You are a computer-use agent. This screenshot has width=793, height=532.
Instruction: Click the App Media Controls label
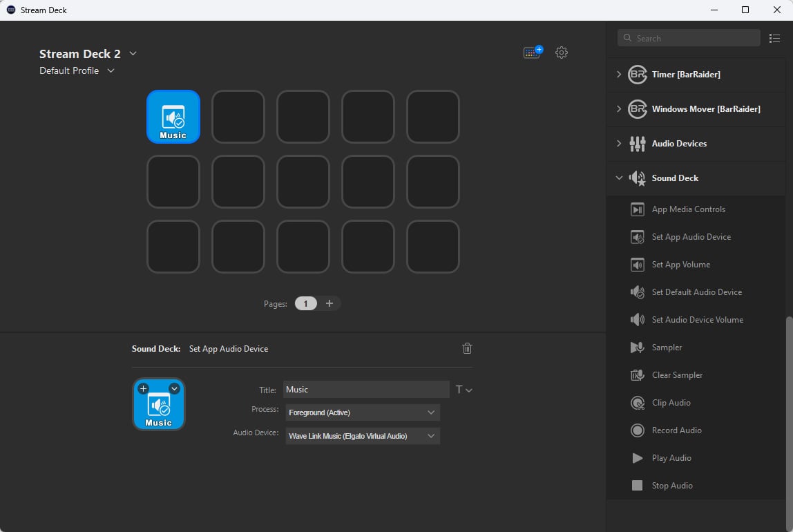click(x=688, y=209)
